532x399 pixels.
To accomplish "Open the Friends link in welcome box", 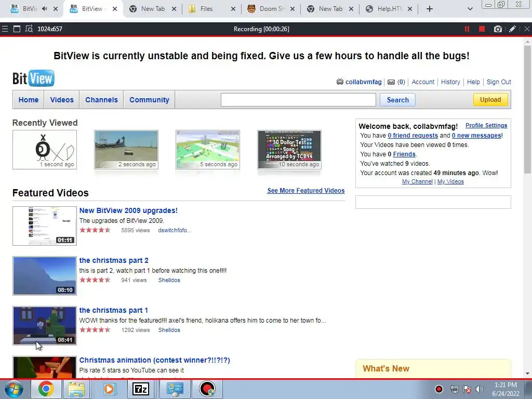I will 404,154.
